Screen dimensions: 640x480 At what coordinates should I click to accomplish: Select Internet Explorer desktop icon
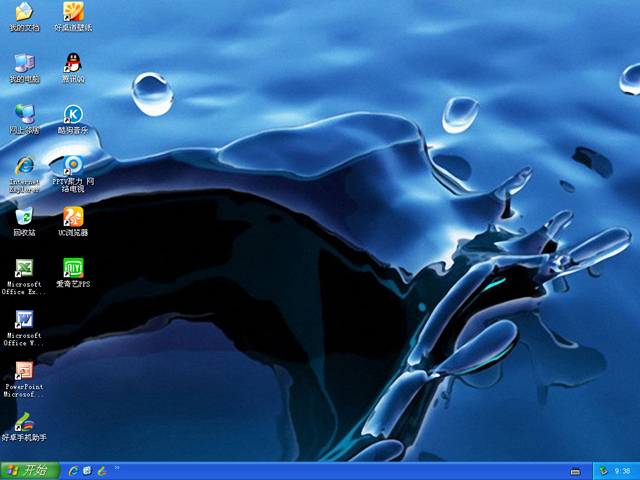pyautogui.click(x=24, y=165)
